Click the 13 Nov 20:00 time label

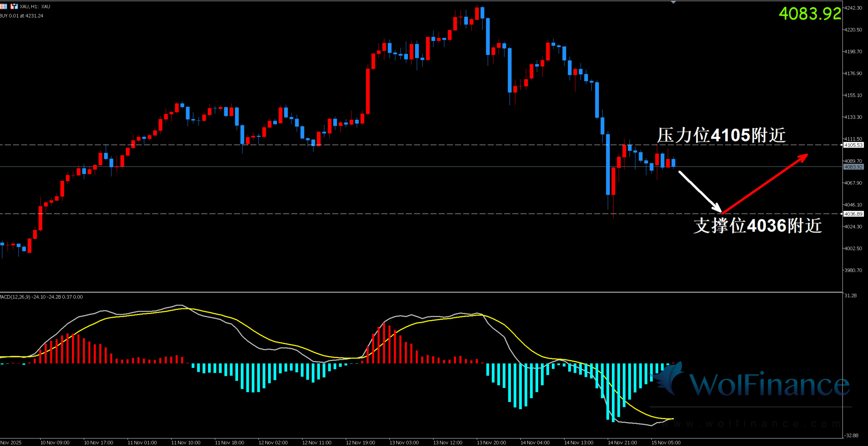(491, 443)
